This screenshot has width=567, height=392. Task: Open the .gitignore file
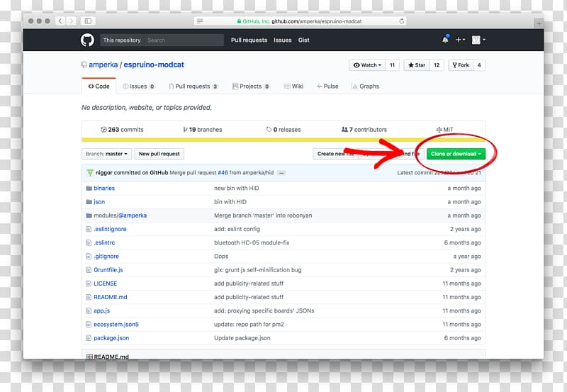tap(106, 257)
